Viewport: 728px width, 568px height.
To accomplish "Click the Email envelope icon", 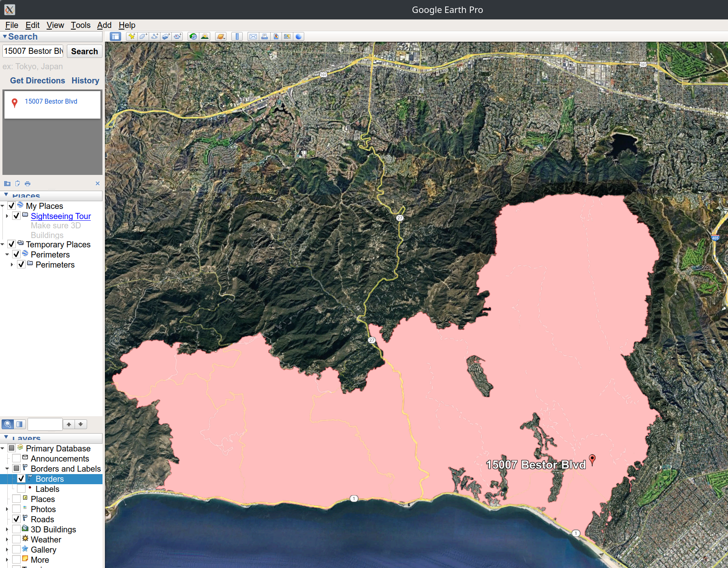I will tap(253, 36).
